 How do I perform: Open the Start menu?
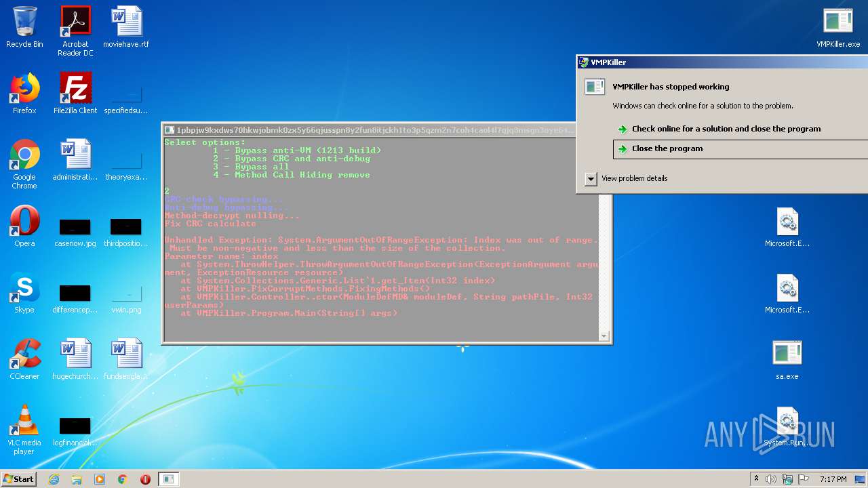19,479
